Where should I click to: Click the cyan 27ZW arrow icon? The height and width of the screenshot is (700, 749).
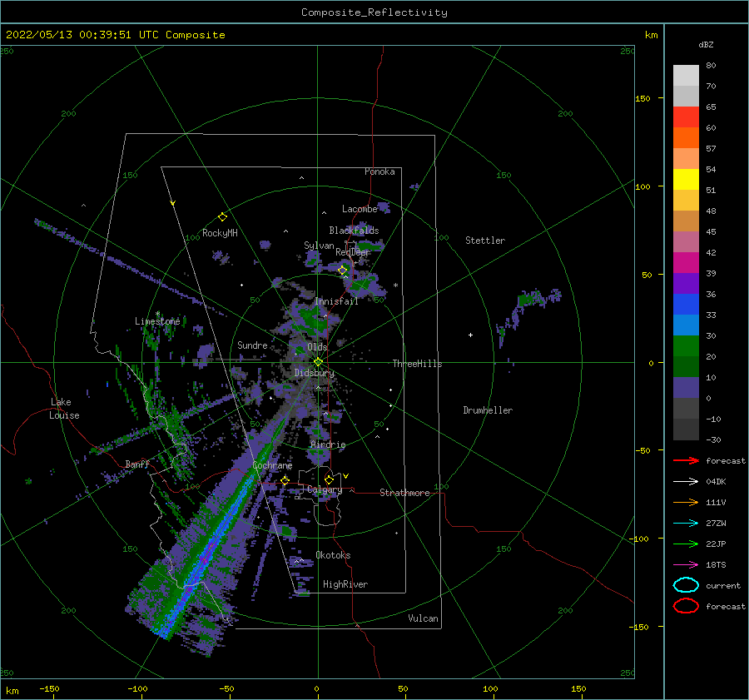(x=686, y=524)
